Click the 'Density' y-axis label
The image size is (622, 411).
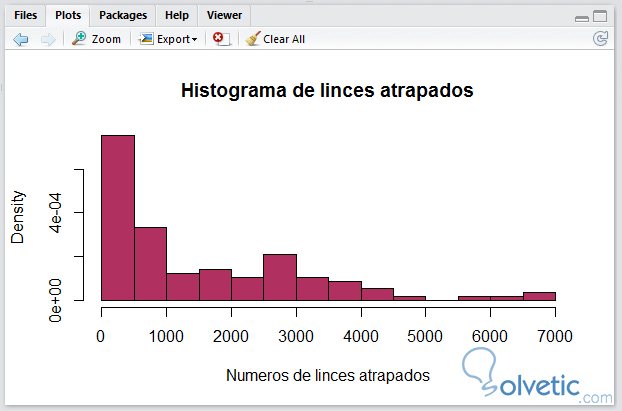coord(17,217)
